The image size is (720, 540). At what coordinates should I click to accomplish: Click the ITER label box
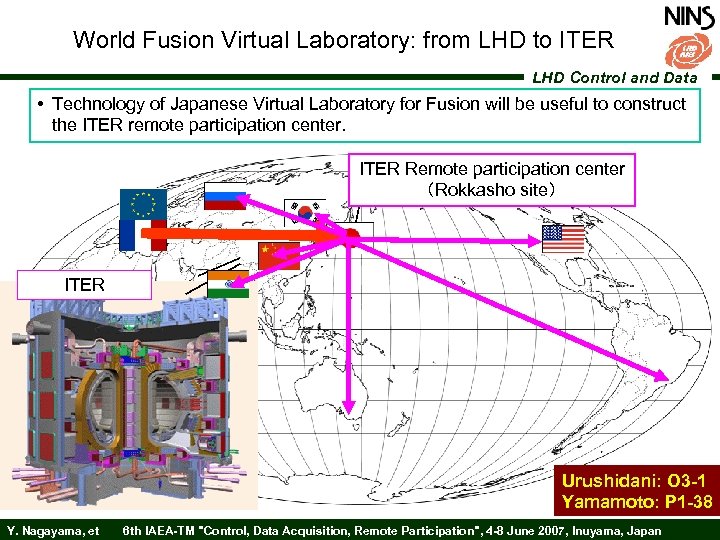pyautogui.click(x=84, y=285)
